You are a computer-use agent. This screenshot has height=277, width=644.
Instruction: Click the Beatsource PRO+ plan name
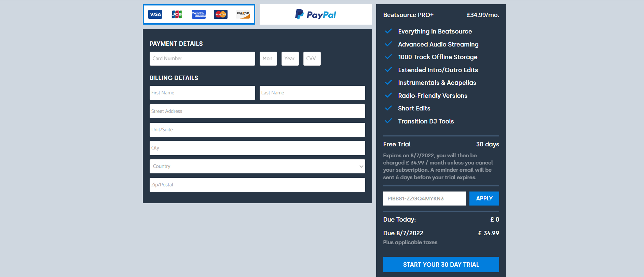(408, 15)
